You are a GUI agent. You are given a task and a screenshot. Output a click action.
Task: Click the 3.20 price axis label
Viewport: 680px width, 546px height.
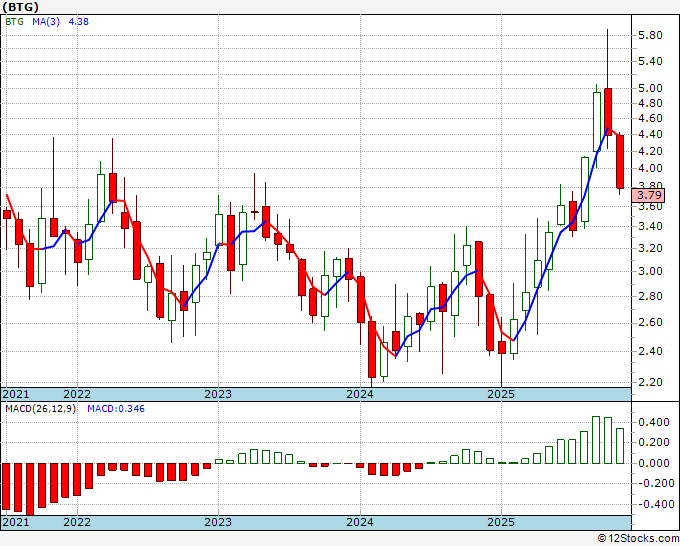[x=650, y=248]
